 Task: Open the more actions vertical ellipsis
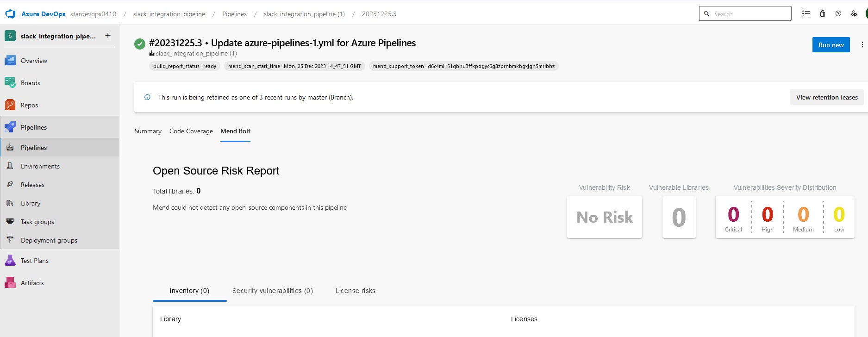point(862,45)
